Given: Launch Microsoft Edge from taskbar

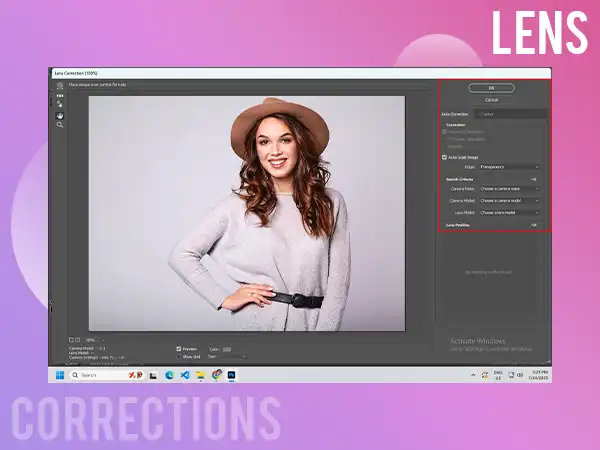Looking at the screenshot, I should (169, 375).
